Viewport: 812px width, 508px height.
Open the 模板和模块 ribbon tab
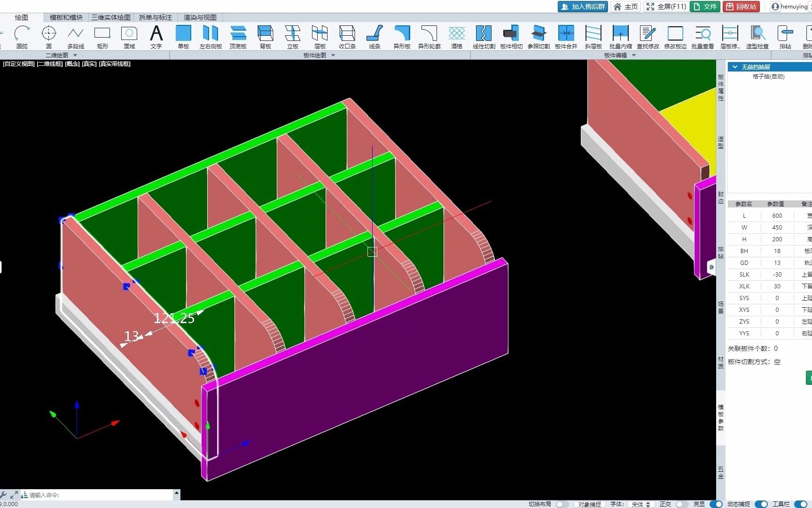click(66, 17)
